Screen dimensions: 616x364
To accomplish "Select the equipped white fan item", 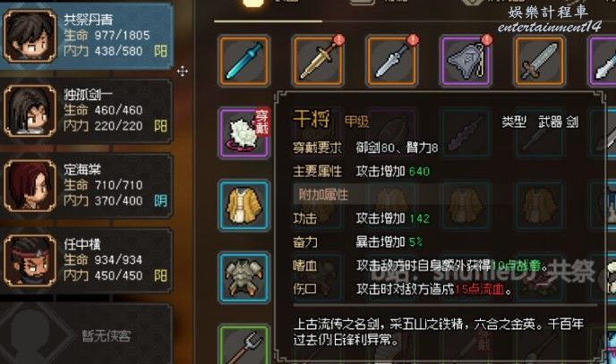I will coord(244,133).
